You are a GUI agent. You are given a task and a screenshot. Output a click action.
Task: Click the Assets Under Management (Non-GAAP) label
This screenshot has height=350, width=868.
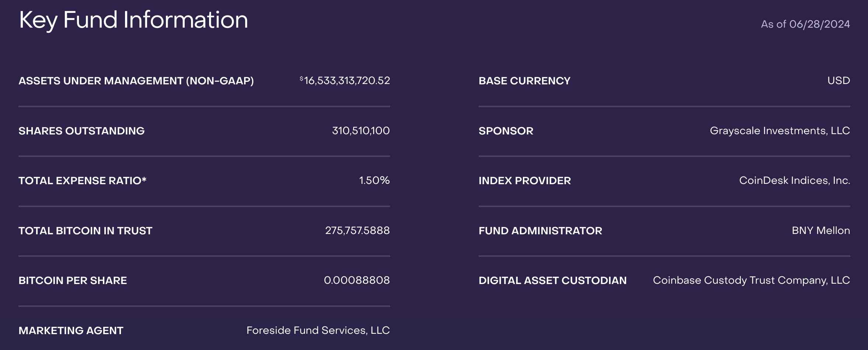pos(136,81)
